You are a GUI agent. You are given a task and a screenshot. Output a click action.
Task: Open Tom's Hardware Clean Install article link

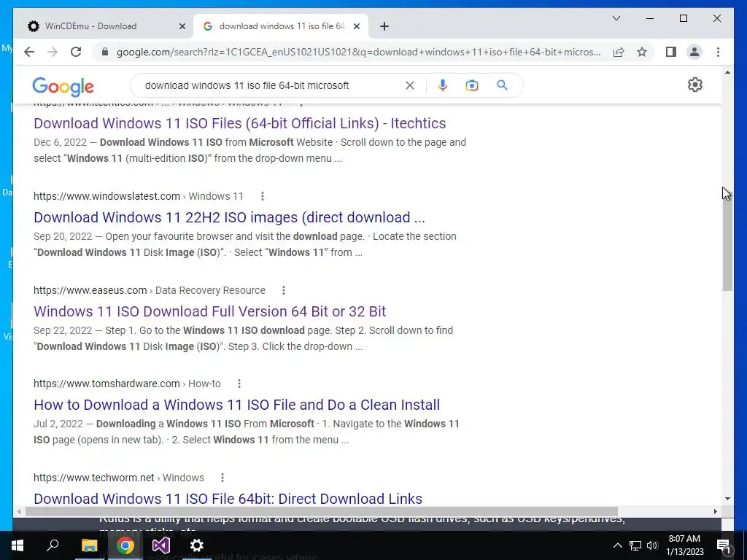(x=237, y=404)
